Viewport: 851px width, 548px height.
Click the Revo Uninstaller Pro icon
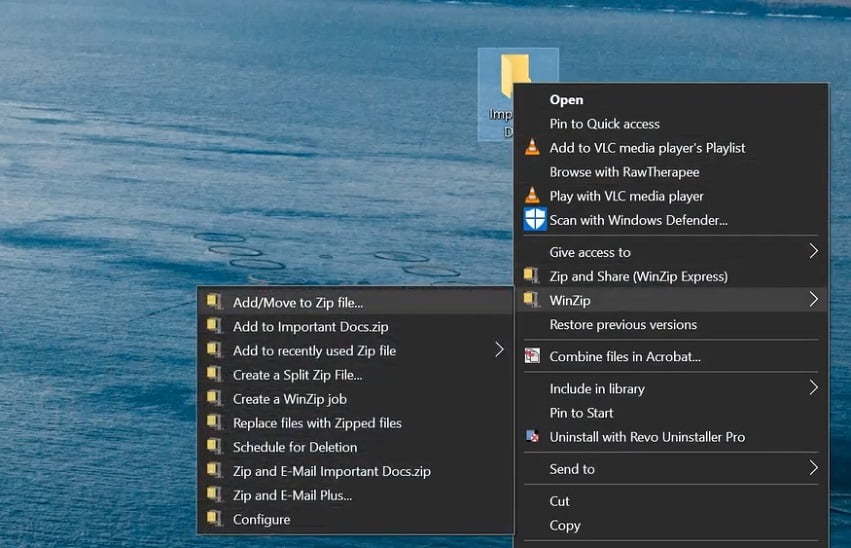532,436
